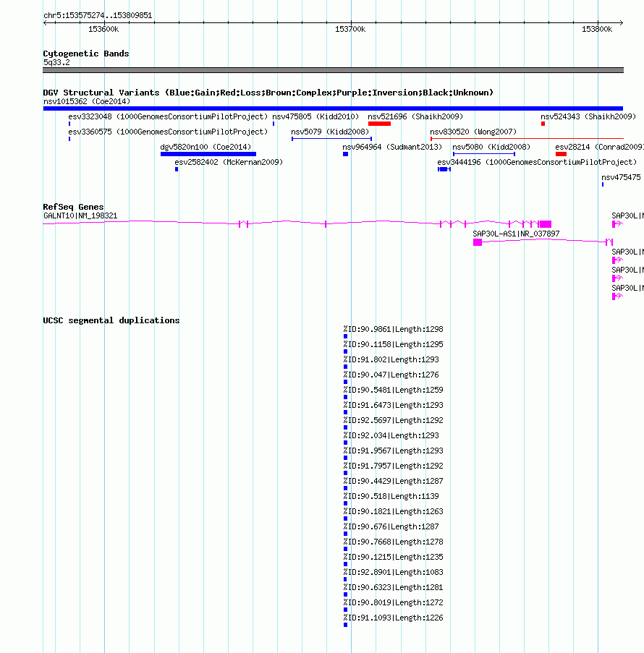The height and width of the screenshot is (653, 644).
Task: Click duplication %ID:90.1158|Length:1295
Action: click(x=393, y=344)
